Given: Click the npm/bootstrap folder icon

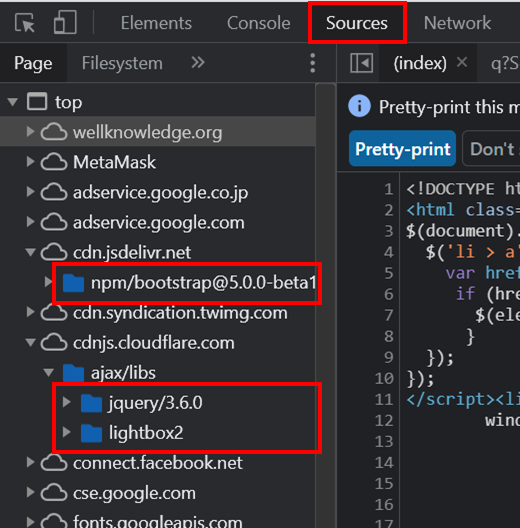Looking at the screenshot, I should click(73, 283).
